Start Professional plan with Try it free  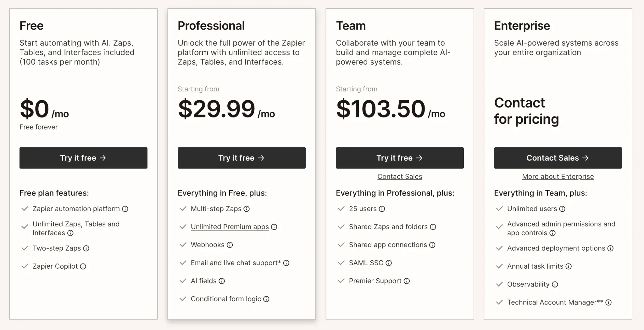click(241, 158)
